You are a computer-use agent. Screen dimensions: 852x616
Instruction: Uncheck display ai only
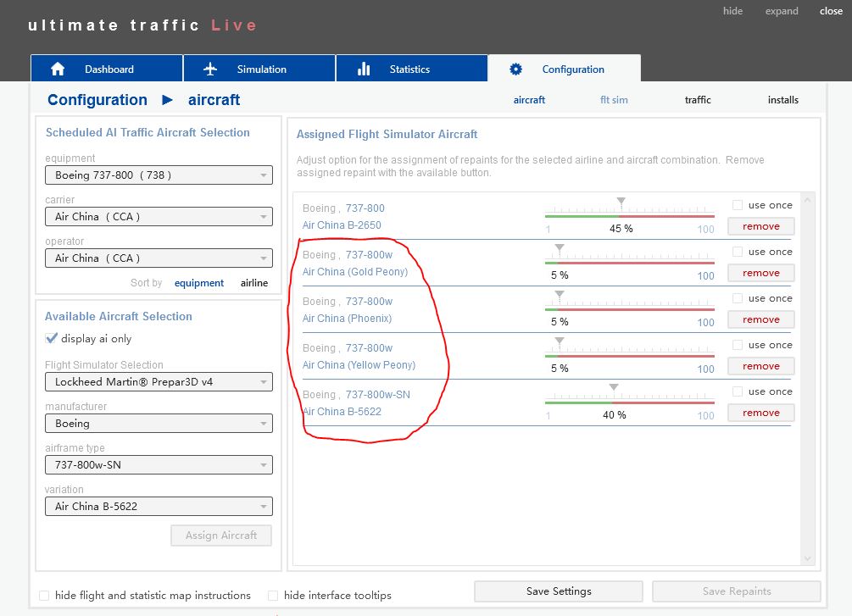52,338
